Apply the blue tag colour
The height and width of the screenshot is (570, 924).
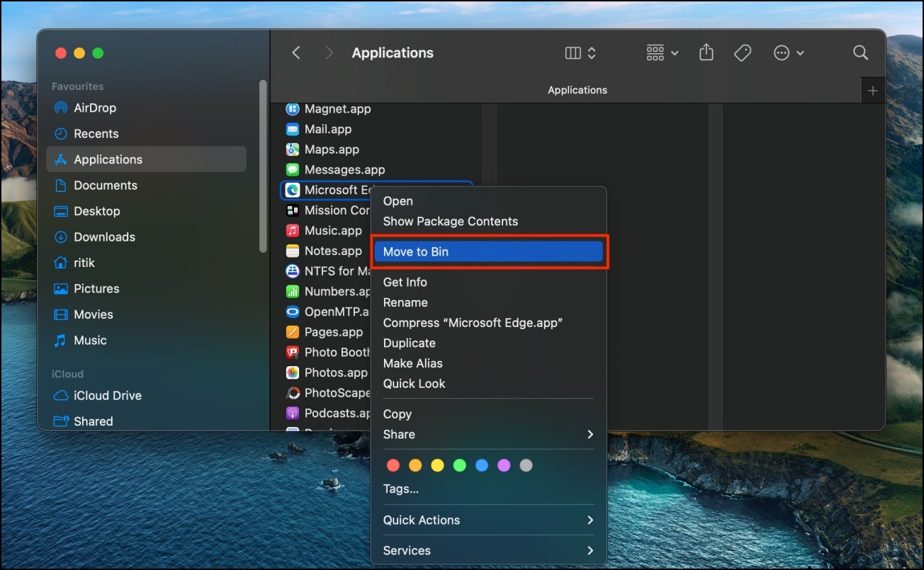[482, 466]
